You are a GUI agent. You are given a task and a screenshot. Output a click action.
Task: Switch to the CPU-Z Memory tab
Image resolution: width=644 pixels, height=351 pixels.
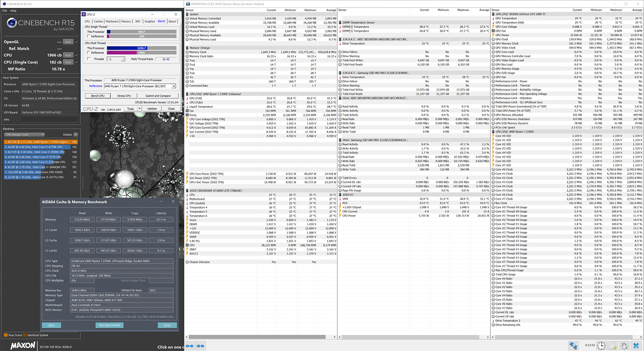[x=126, y=21]
